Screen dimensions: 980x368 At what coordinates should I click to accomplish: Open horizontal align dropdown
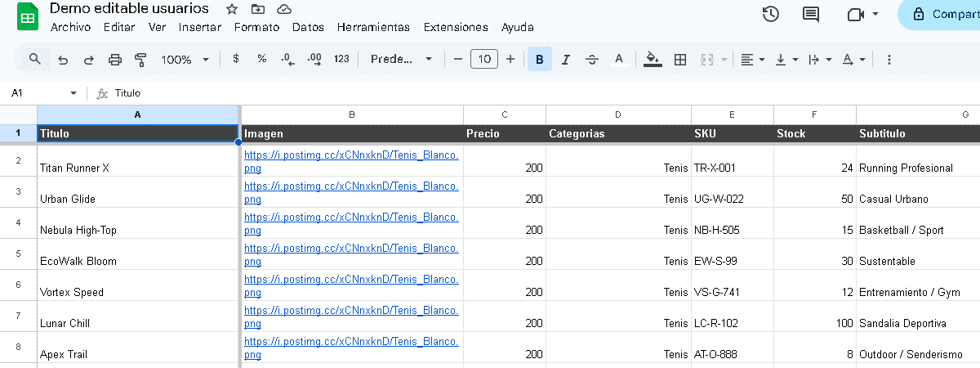tap(752, 59)
